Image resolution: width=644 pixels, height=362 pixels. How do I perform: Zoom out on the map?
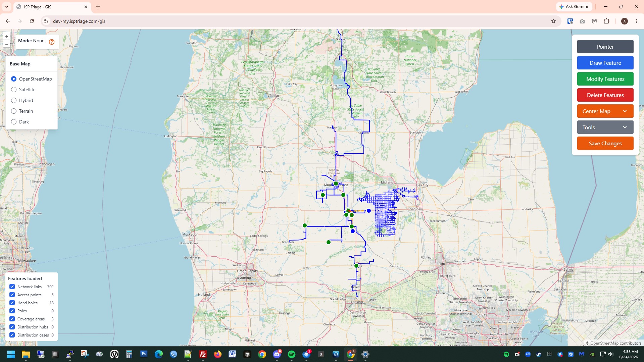pos(6,44)
